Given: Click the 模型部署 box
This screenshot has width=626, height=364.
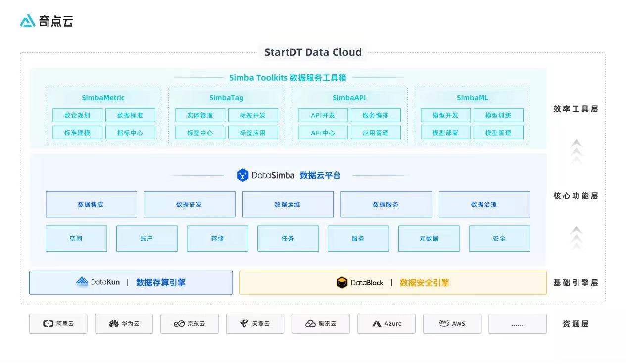Looking at the screenshot, I should (445, 133).
